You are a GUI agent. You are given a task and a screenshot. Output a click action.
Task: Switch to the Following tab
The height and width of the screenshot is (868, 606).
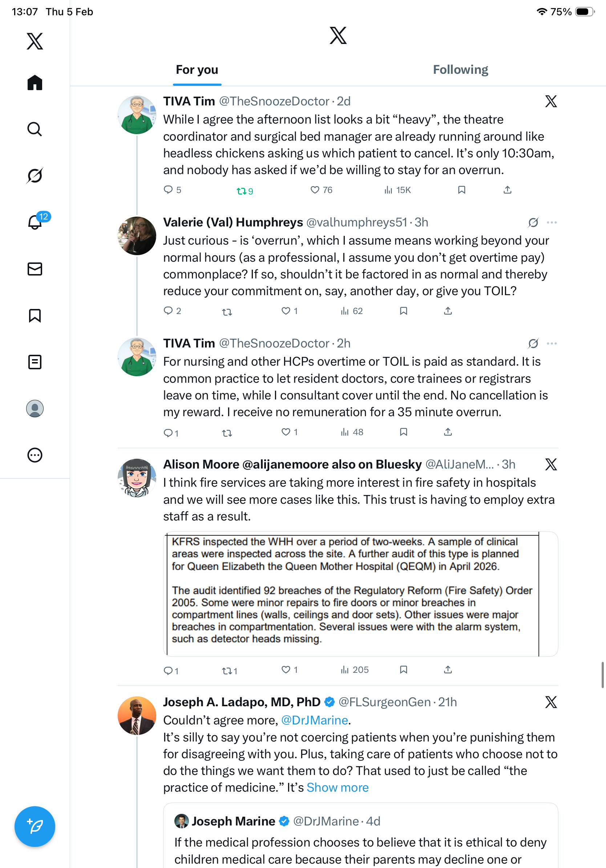pos(460,69)
